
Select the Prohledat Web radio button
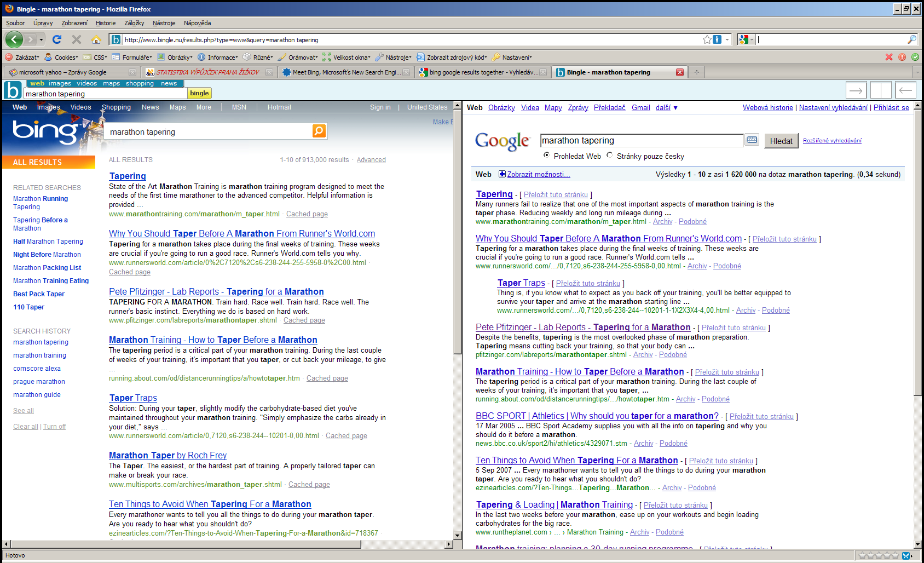click(546, 156)
